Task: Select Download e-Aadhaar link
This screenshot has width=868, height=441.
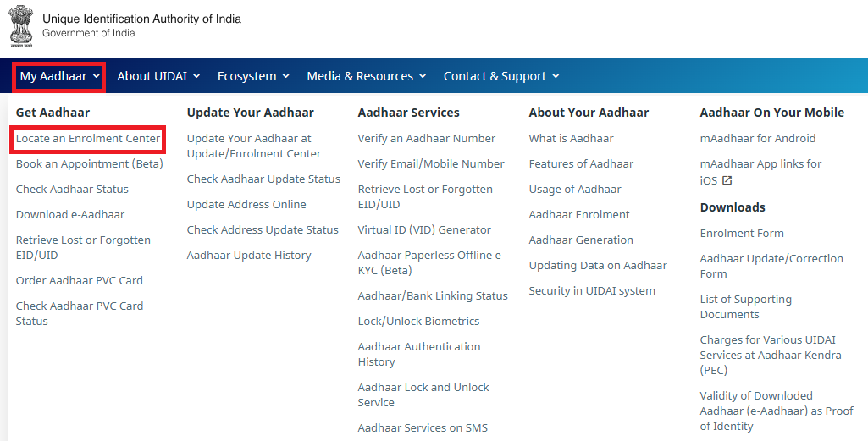Action: coord(70,215)
